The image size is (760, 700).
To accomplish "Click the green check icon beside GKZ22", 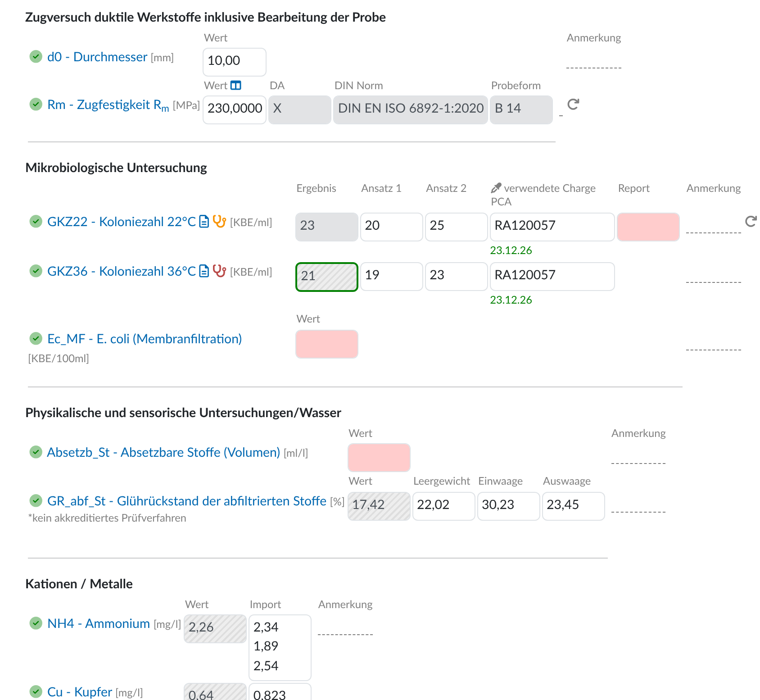I will click(36, 222).
